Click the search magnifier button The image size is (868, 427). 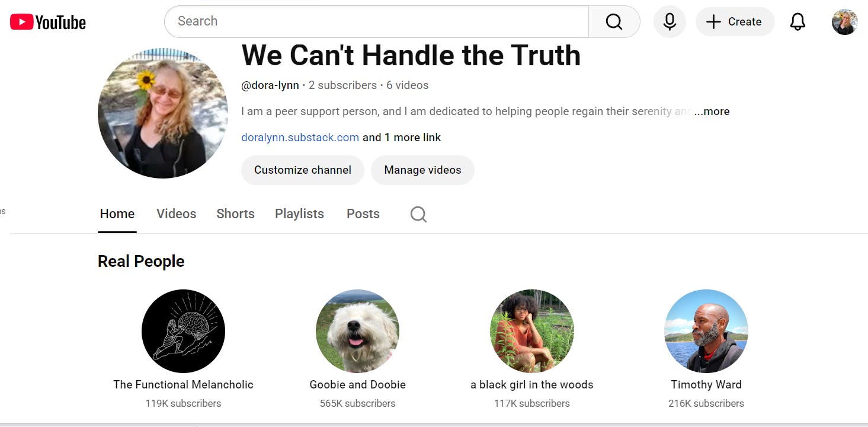614,22
